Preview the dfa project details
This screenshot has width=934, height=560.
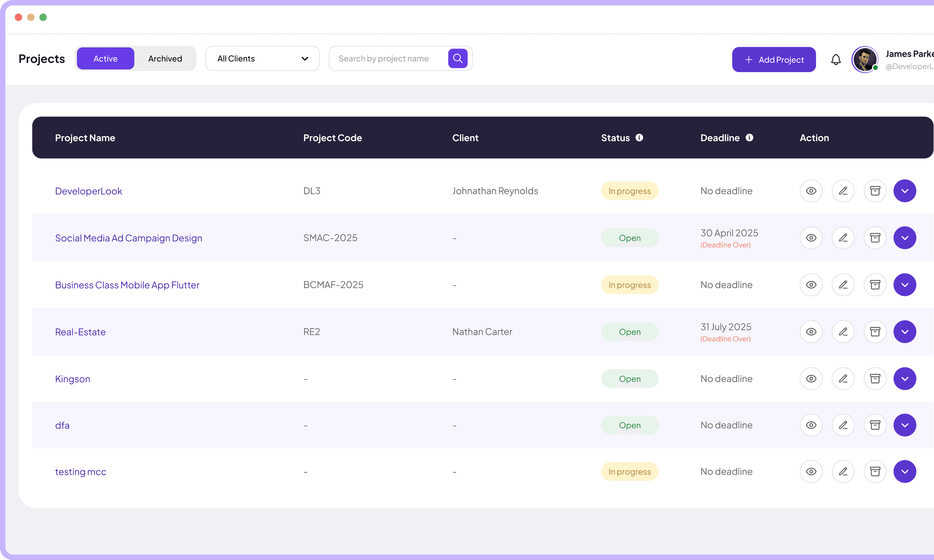(811, 425)
